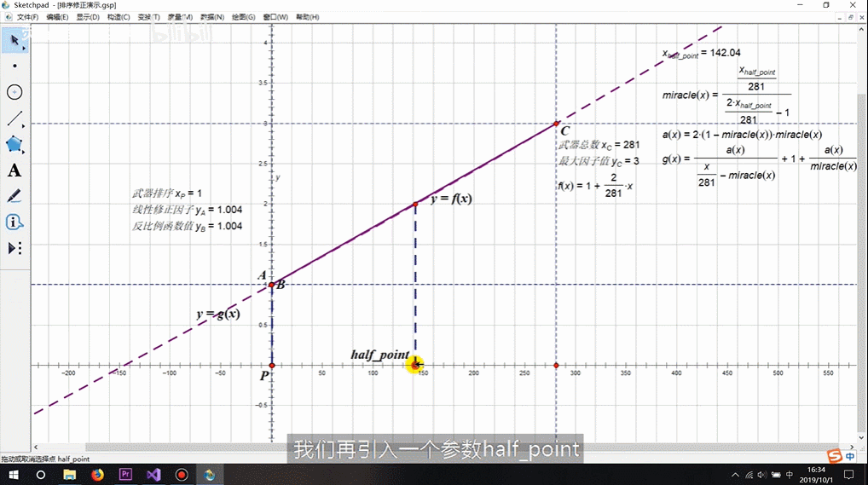Open the 绘图(G) menu

pyautogui.click(x=244, y=17)
